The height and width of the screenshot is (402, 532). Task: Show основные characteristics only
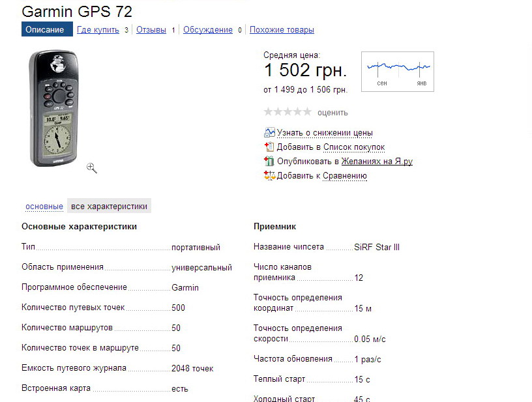click(x=44, y=207)
